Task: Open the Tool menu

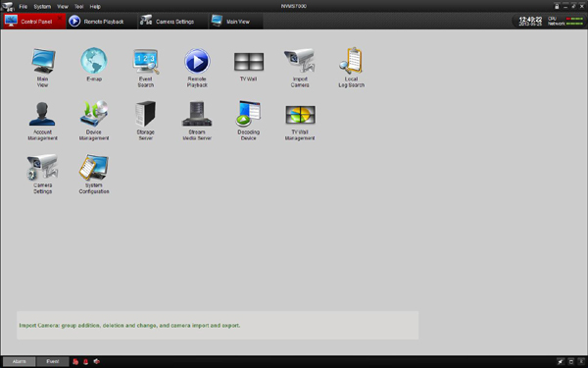Action: [x=78, y=7]
